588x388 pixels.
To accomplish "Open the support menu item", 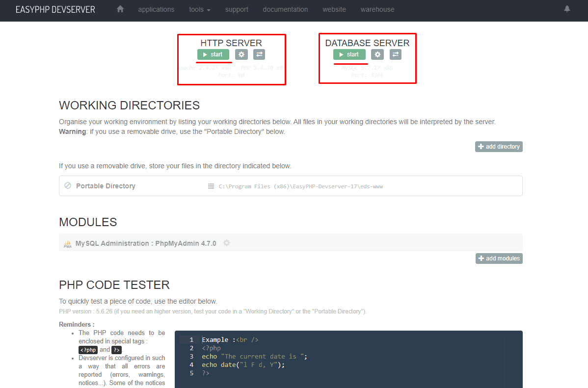I will tap(237, 9).
